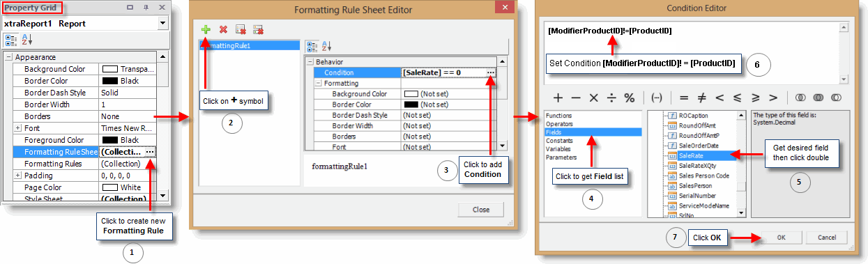This screenshot has height=264, width=868.
Task: Expand the Font property in Property Grid
Action: coord(17,128)
